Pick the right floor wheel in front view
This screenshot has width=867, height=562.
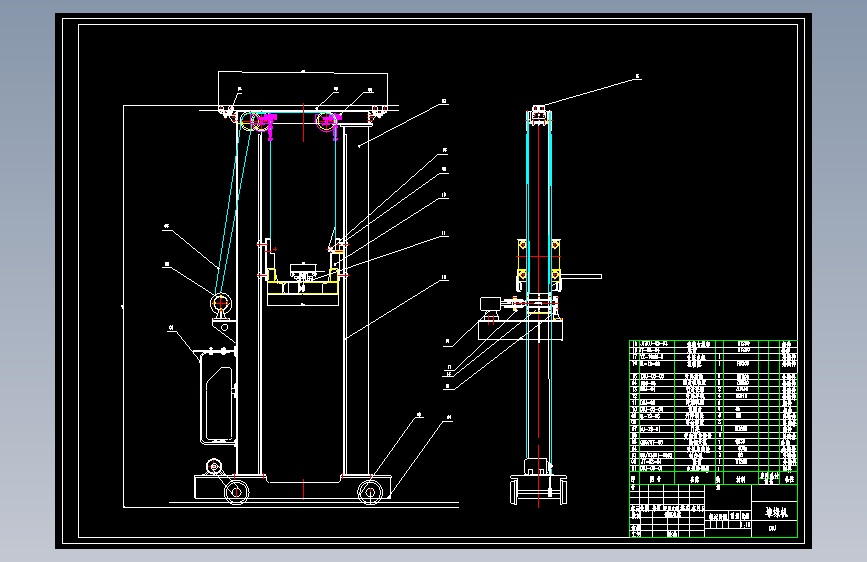pos(369,492)
